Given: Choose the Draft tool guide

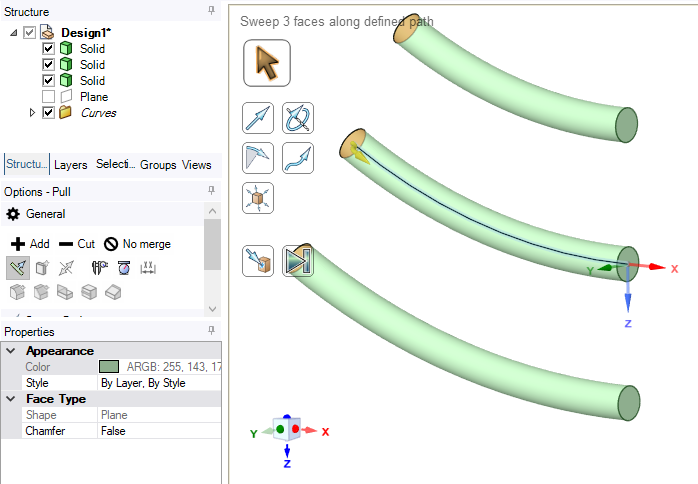Looking at the screenshot, I should pyautogui.click(x=258, y=158).
